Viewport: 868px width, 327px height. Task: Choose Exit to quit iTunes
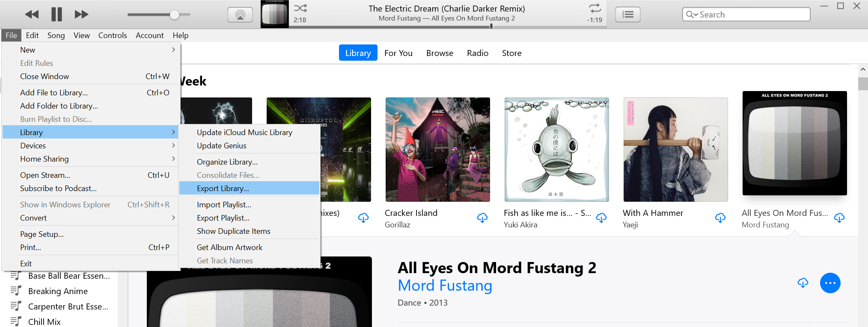91,264
